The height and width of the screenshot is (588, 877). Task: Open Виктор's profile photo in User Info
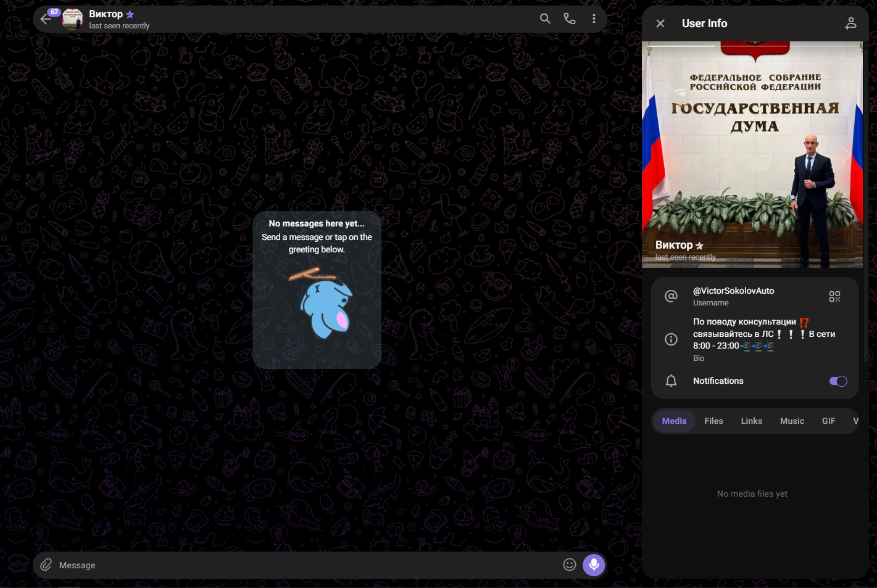(x=752, y=154)
